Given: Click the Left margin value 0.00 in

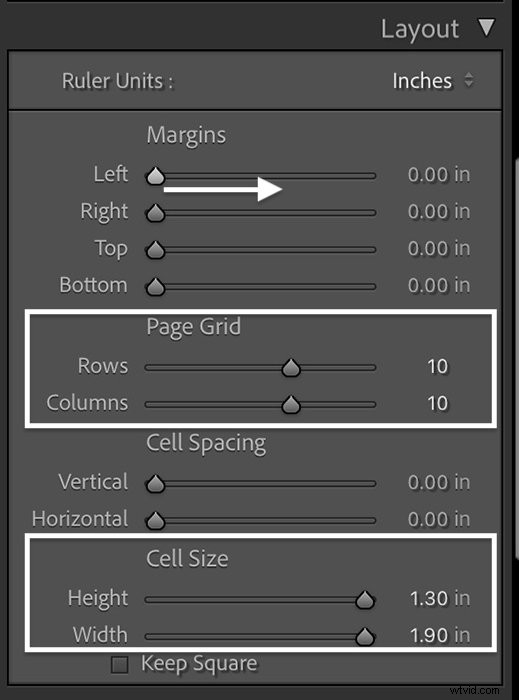Looking at the screenshot, I should click(439, 175).
